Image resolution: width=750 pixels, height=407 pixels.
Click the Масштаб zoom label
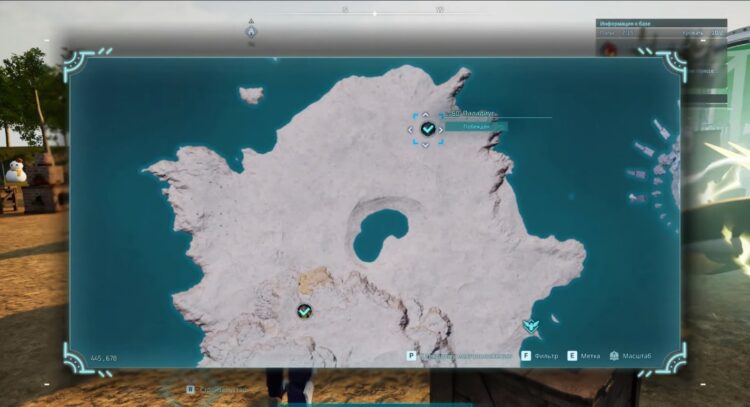pos(639,355)
